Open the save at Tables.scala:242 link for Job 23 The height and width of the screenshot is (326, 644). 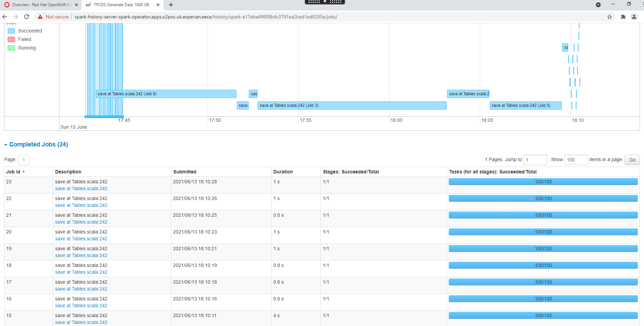81,188
